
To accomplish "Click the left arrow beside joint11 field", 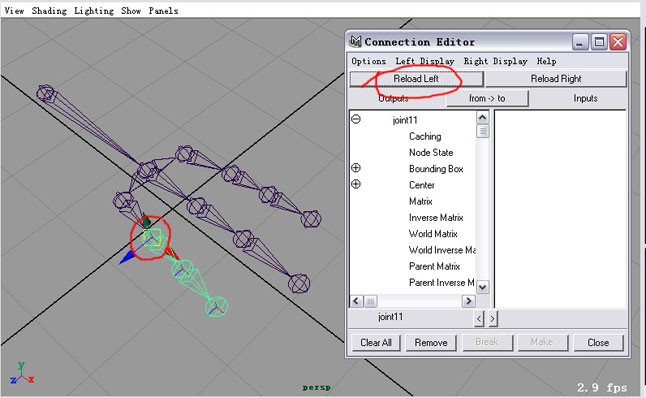I will coord(479,318).
